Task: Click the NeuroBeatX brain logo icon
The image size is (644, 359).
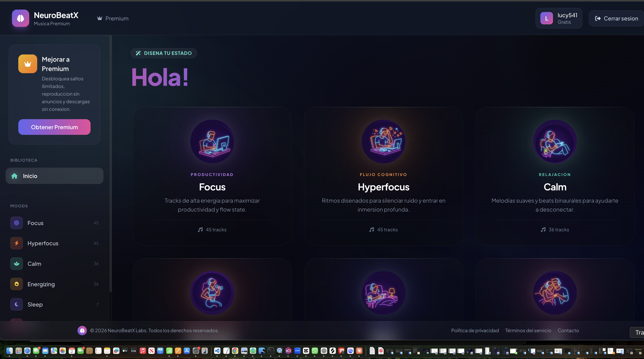Action: coord(20,18)
